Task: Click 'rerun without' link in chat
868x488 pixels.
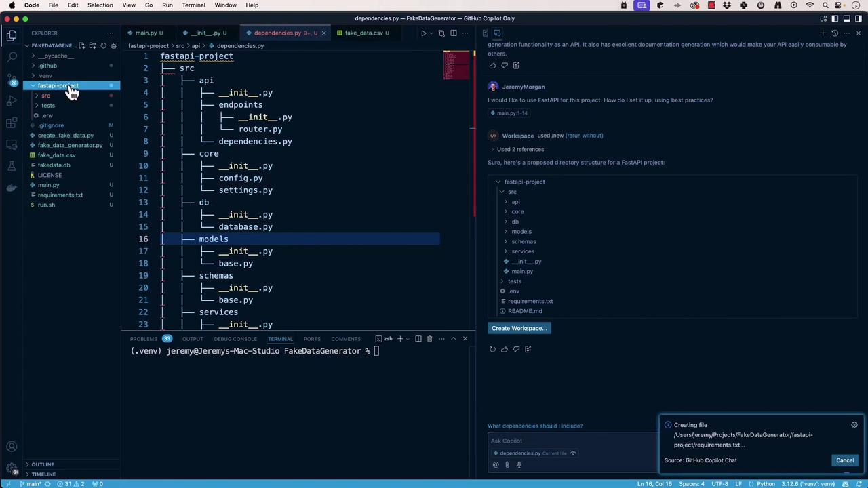Action: click(x=584, y=136)
